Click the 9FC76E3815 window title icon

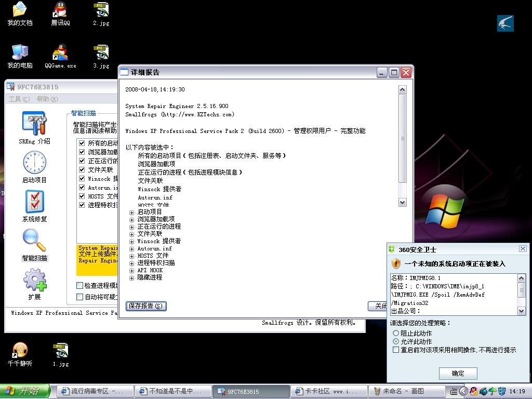(11, 87)
